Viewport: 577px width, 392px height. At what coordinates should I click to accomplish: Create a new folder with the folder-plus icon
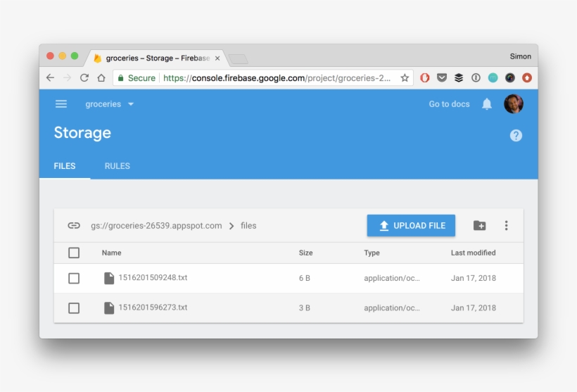coord(479,225)
